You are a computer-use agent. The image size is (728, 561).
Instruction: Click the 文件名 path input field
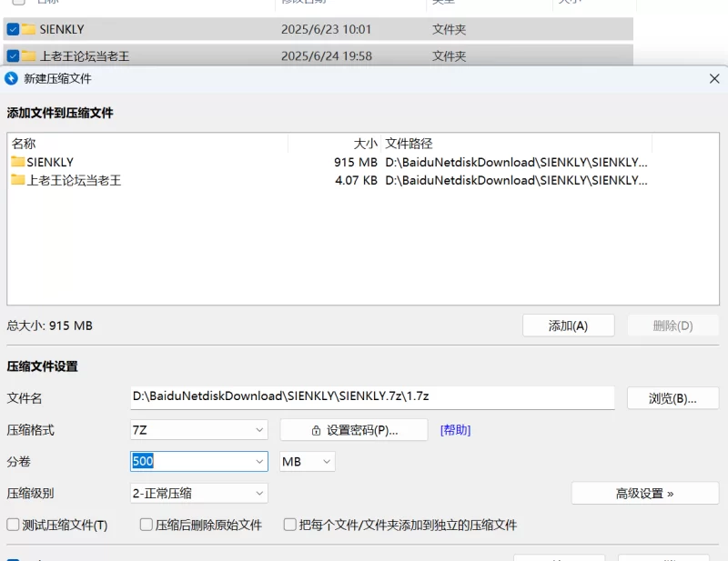click(x=372, y=397)
